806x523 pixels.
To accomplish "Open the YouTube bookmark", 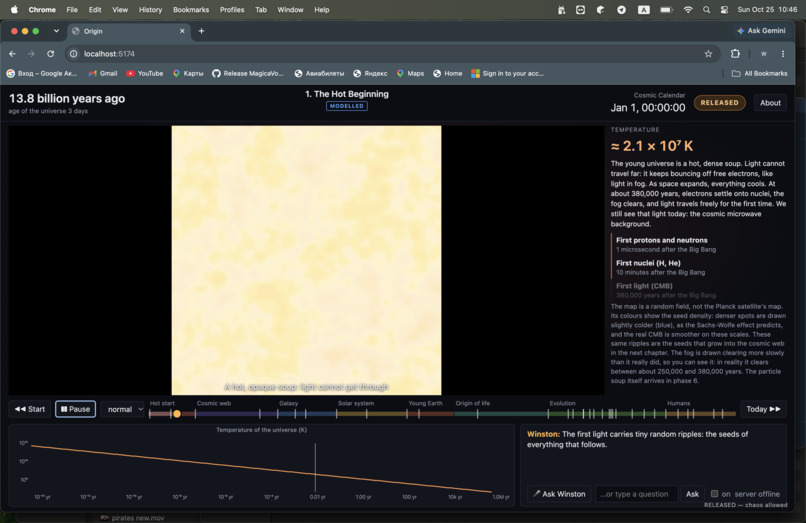I will click(145, 74).
